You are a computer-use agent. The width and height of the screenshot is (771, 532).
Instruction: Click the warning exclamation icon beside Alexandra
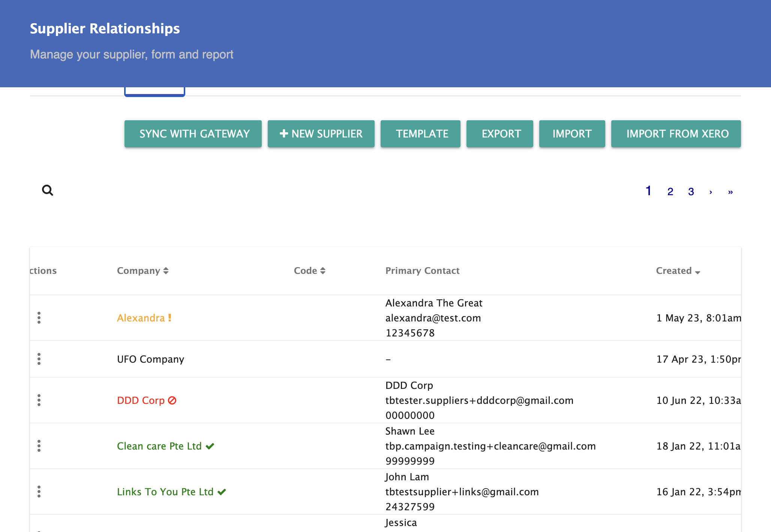170,318
